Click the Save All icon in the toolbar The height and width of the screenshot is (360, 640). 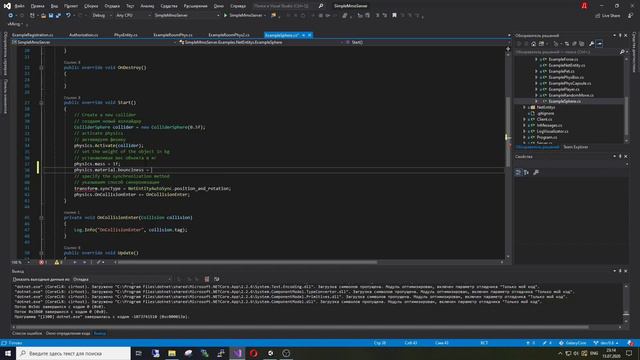[x=58, y=16]
